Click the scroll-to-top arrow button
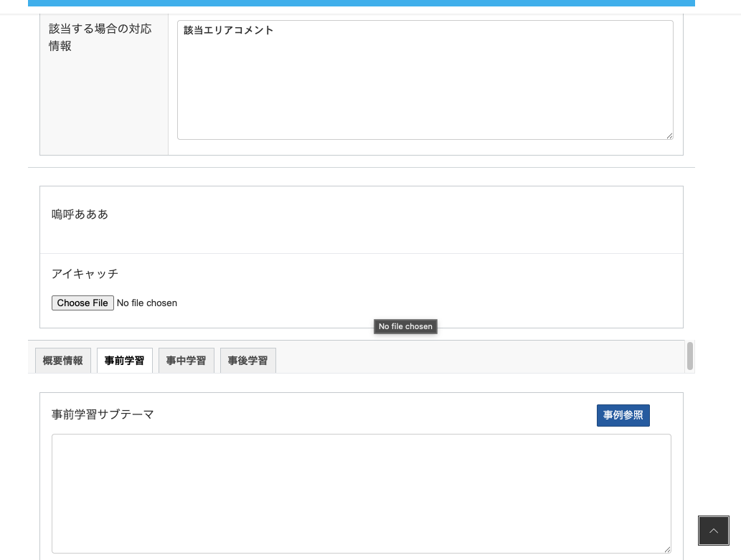Image resolution: width=741 pixels, height=560 pixels. tap(713, 531)
